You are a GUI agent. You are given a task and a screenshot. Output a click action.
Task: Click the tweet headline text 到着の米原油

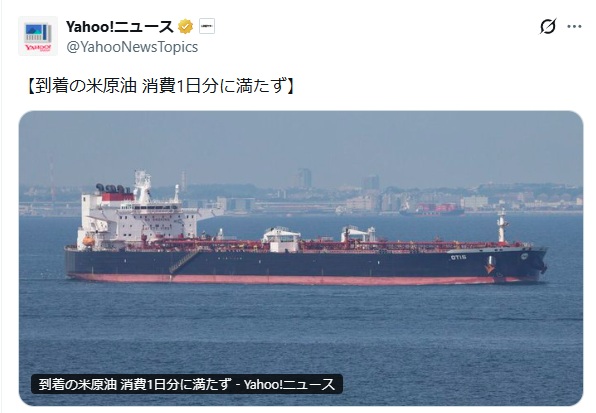(82, 85)
